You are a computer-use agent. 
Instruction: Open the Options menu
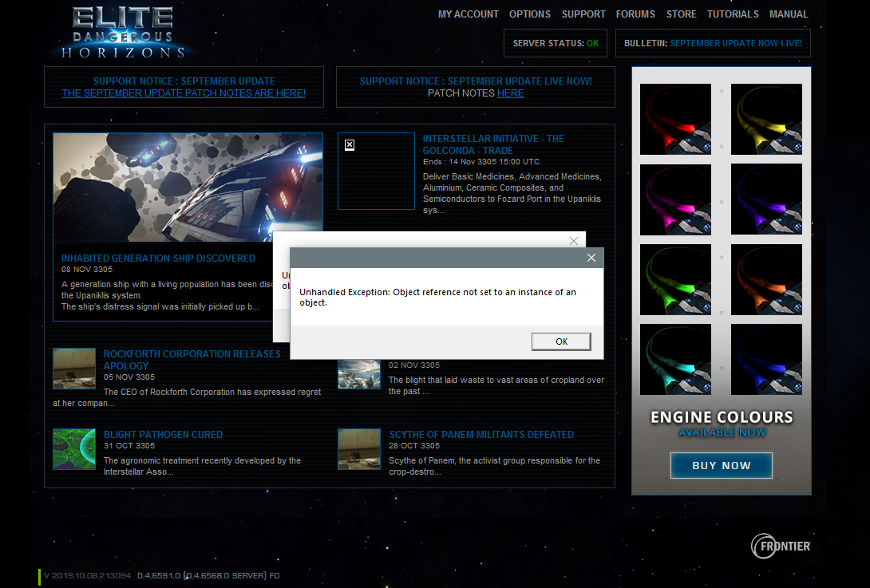530,14
